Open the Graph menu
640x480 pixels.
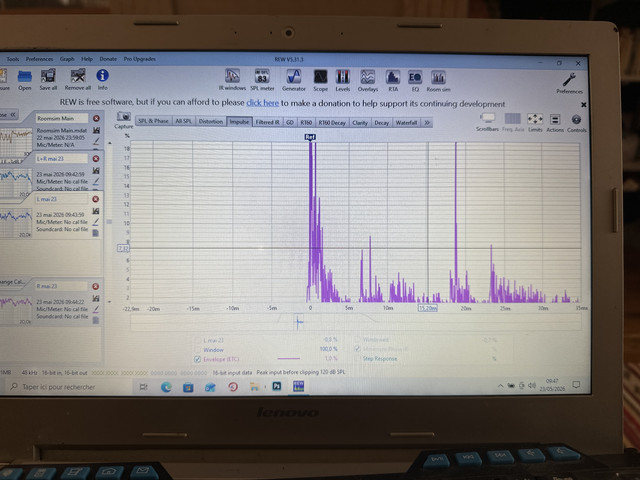[67, 59]
